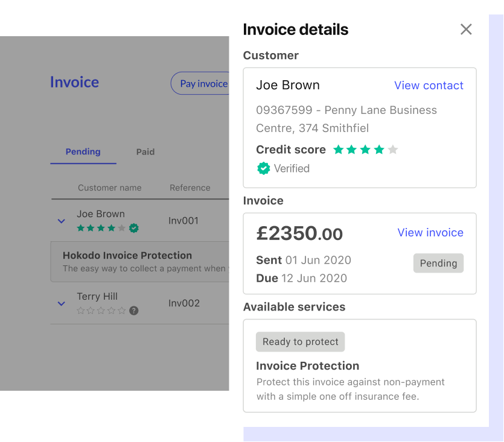Dismiss the Invoice details panel with the X
Image resolution: width=504 pixels, height=442 pixels.
(x=466, y=29)
